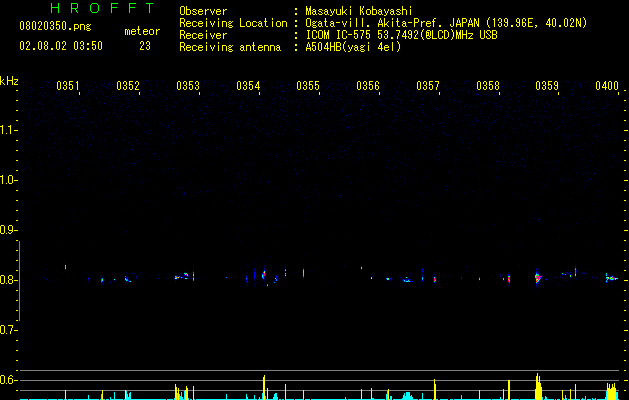Click the yellow level spike below 0354
Screen dimensions: 629x400
[264, 388]
